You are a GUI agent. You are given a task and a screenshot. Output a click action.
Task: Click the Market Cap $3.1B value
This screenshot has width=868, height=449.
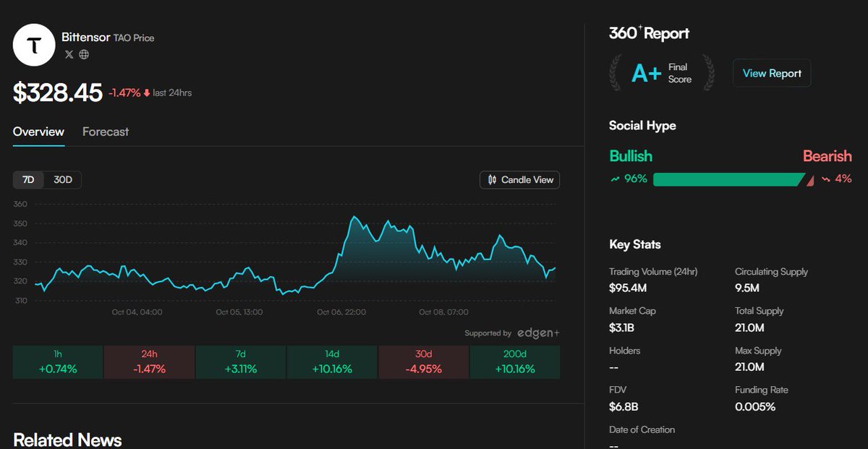click(623, 328)
